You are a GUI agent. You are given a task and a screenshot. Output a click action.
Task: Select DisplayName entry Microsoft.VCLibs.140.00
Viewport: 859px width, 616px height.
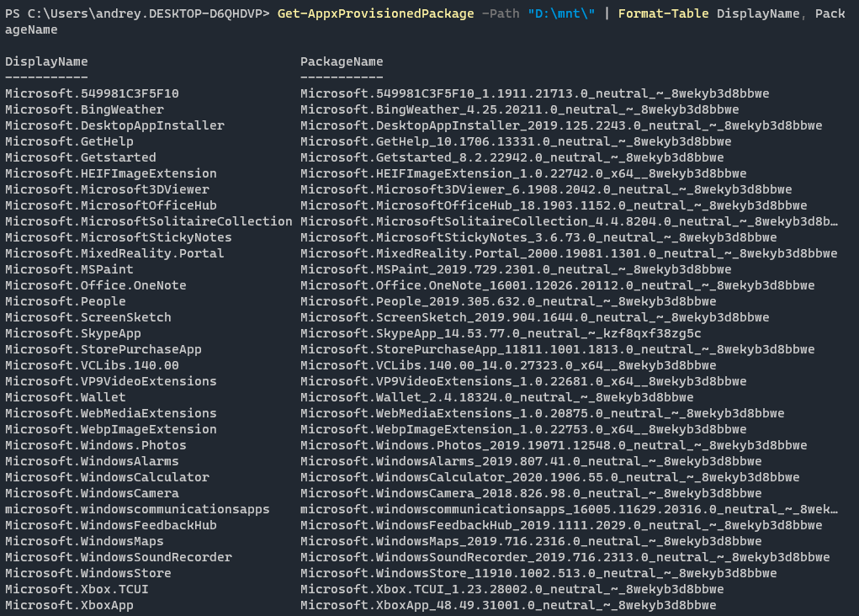pos(92,365)
